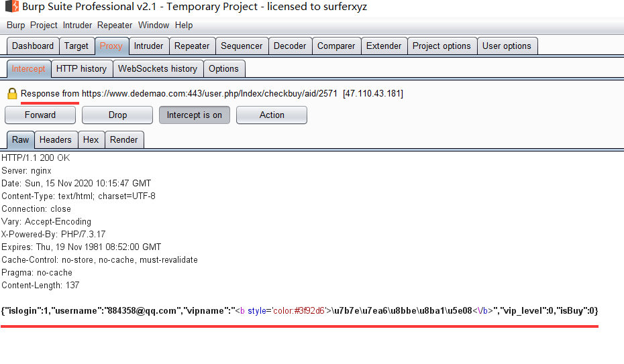Open the Comparer tab
Image resolution: width=624 pixels, height=364 pixels.
336,46
